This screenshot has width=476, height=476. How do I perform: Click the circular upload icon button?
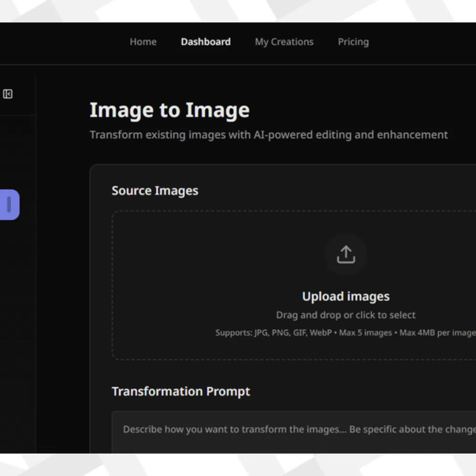(345, 254)
